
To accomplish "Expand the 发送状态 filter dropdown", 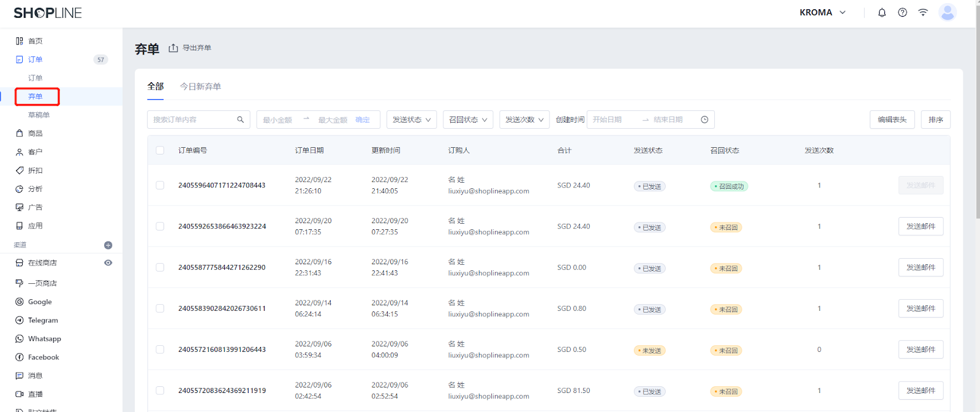I will 411,120.
